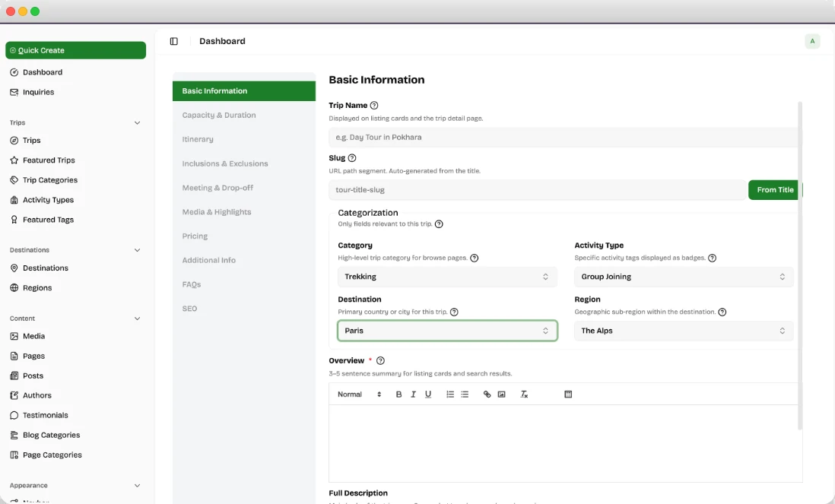Switch to Media & Highlights step

[244, 212]
